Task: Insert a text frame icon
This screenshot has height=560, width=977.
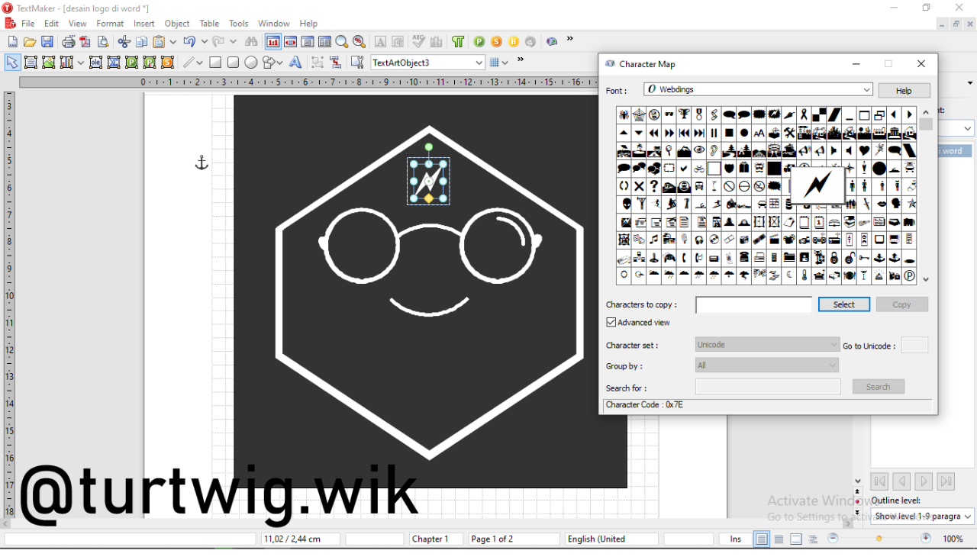Action: coord(31,63)
